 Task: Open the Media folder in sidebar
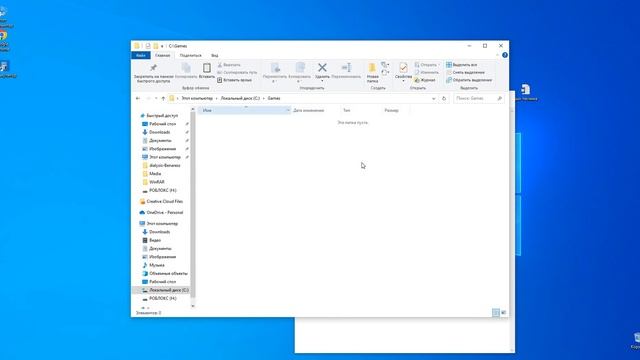pos(151,174)
